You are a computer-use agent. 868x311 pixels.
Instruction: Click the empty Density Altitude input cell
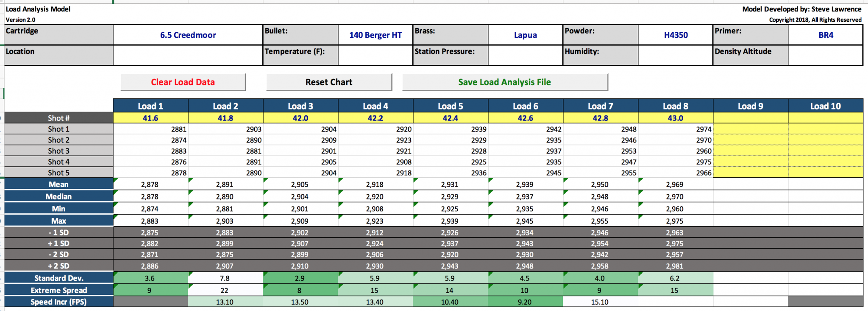tap(826, 55)
